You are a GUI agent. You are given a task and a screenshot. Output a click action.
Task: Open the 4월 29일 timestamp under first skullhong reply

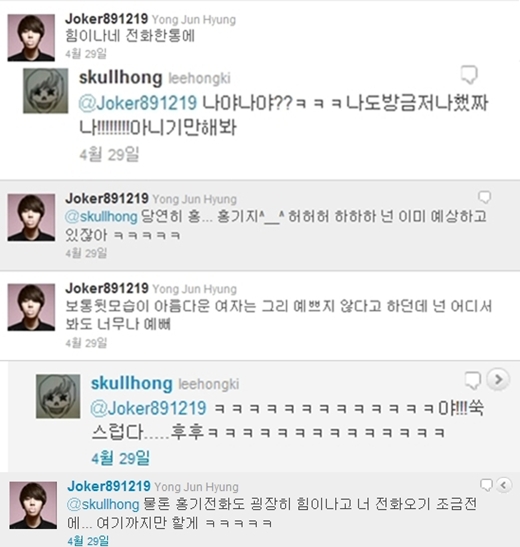point(110,154)
